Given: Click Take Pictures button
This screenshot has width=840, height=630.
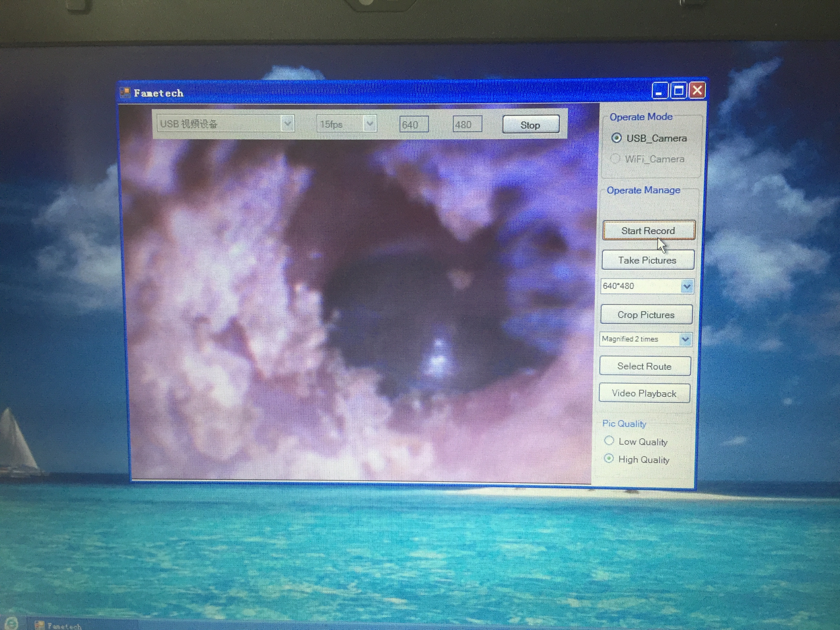Looking at the screenshot, I should (x=648, y=260).
